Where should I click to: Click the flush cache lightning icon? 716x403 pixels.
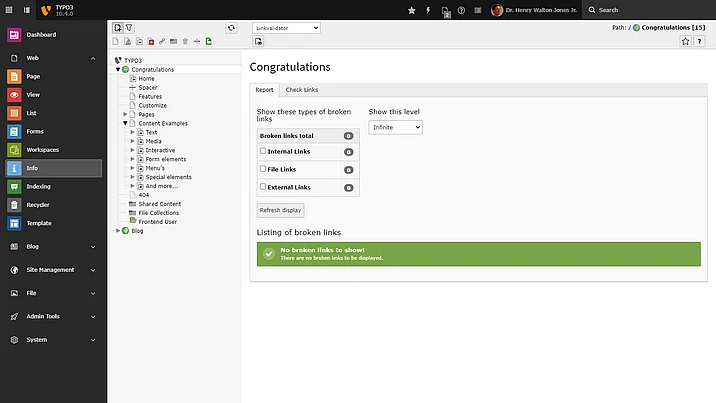pos(428,10)
